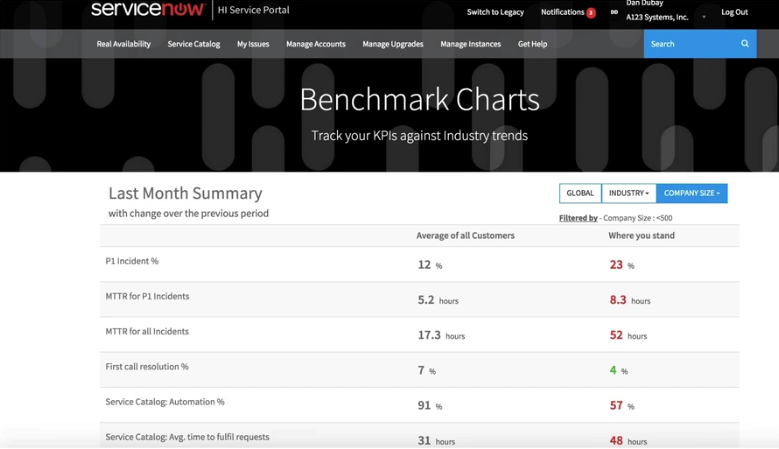This screenshot has width=779, height=449.
Task: Select MTTR for P1 Incidents row label
Action: [147, 297]
